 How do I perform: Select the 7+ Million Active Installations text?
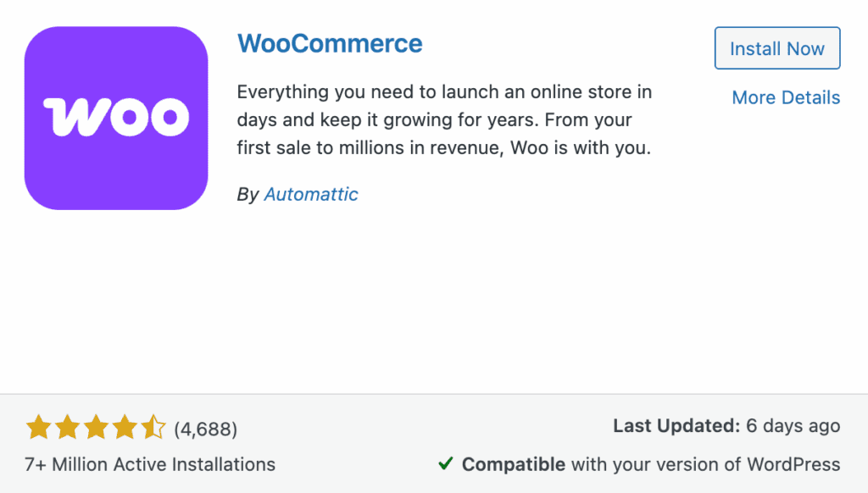pos(150,464)
